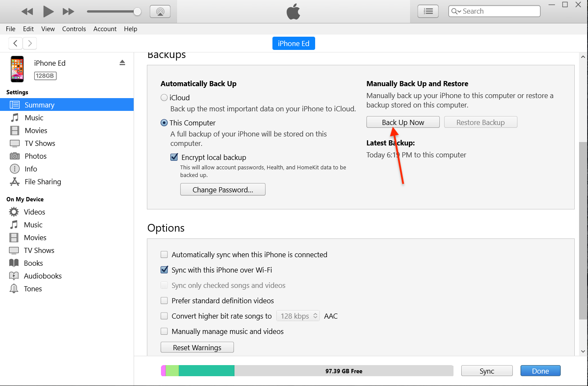Image resolution: width=588 pixels, height=386 pixels.
Task: Click the Back Up Now button
Action: 403,122
